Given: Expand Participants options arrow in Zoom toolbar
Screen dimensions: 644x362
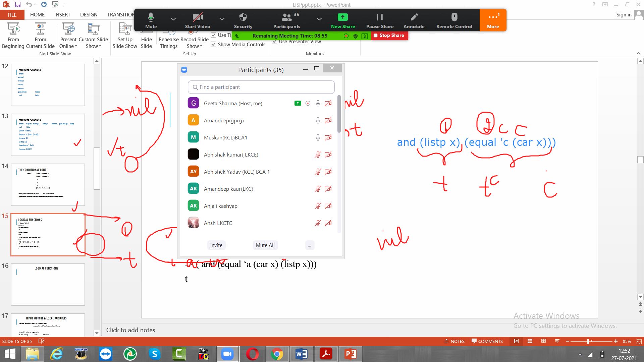Looking at the screenshot, I should [x=319, y=19].
